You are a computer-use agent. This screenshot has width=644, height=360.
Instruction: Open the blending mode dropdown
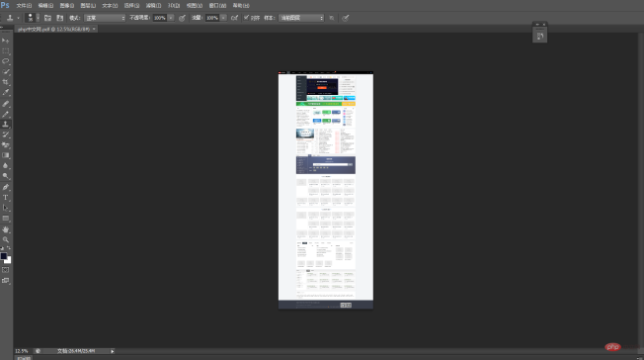tap(105, 18)
